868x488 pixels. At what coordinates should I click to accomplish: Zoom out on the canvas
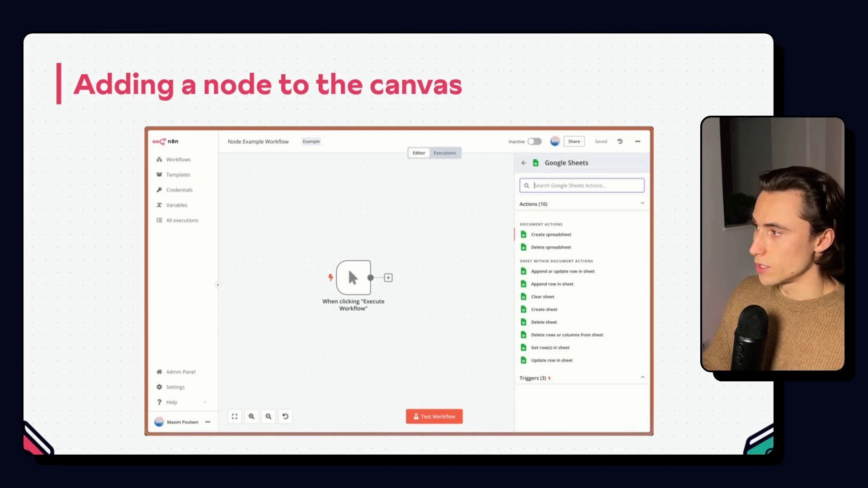269,417
